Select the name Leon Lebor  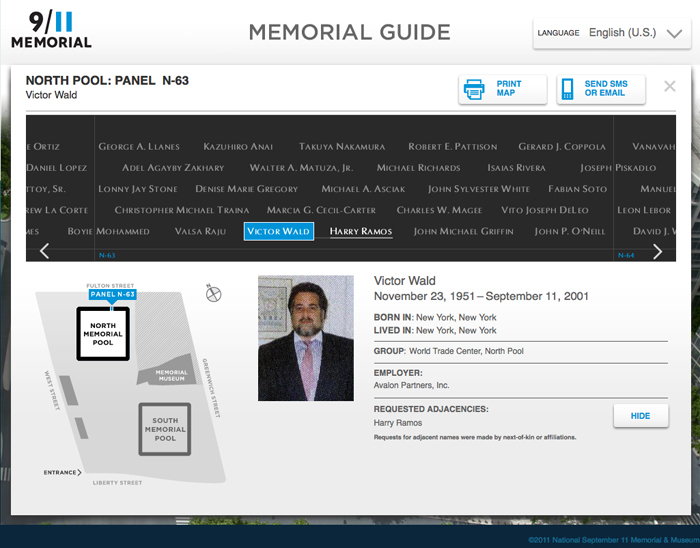click(644, 210)
